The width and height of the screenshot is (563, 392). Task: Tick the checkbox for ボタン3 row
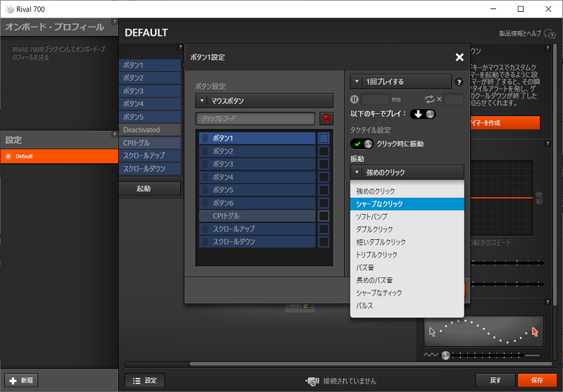click(x=324, y=164)
